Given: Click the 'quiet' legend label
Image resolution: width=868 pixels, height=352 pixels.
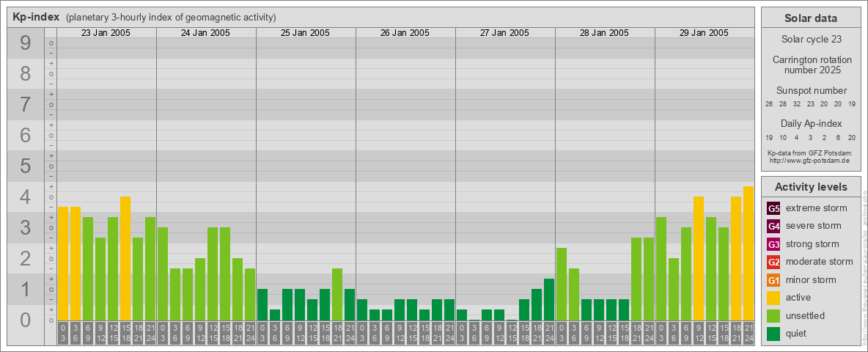Looking at the screenshot, I should pos(798,334).
